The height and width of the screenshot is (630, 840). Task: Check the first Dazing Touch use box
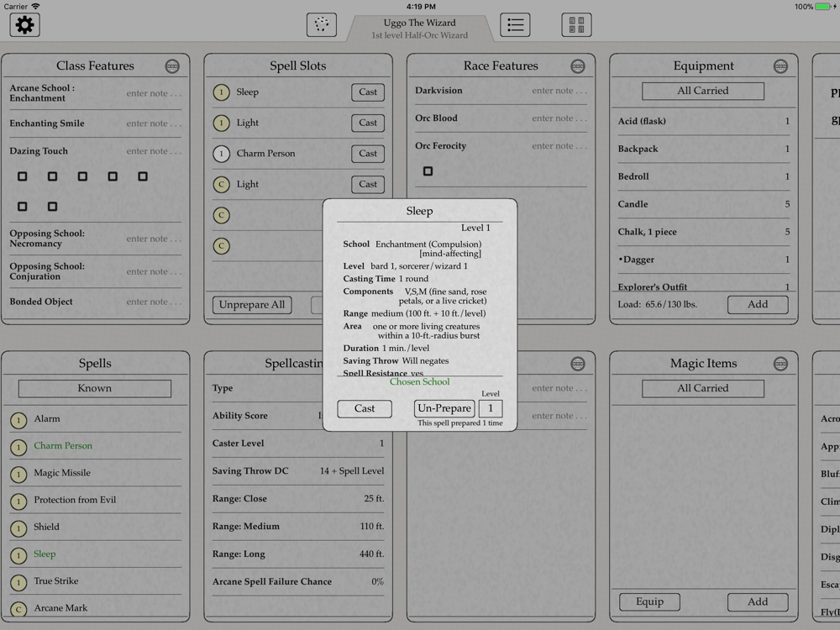(x=23, y=176)
